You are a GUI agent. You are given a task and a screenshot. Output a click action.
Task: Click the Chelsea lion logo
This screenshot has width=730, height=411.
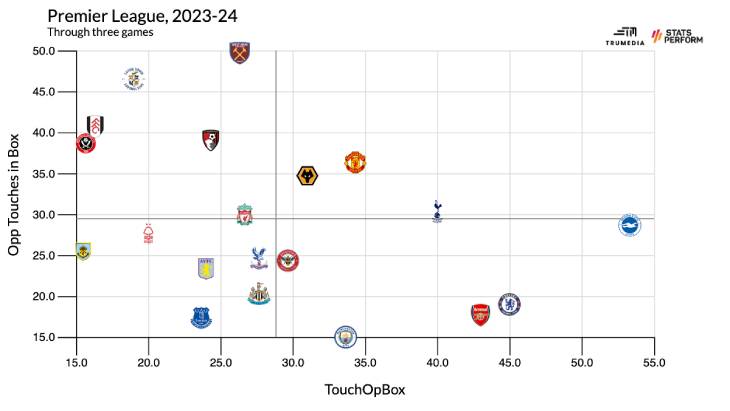tap(509, 304)
